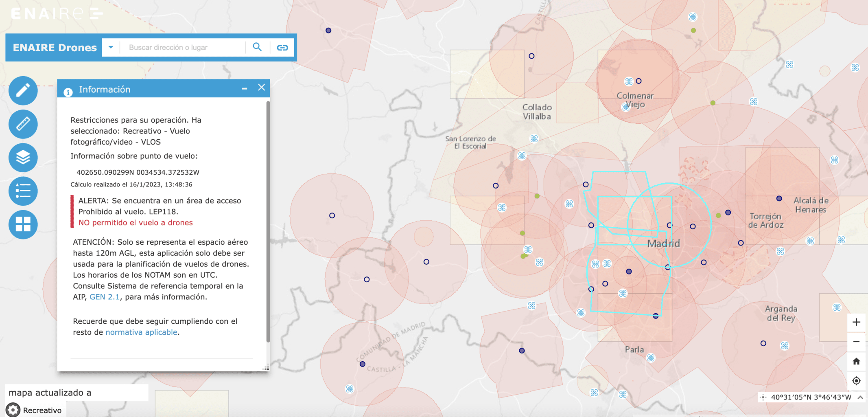
Task: Click the Información panel scrollbar
Action: click(268, 222)
